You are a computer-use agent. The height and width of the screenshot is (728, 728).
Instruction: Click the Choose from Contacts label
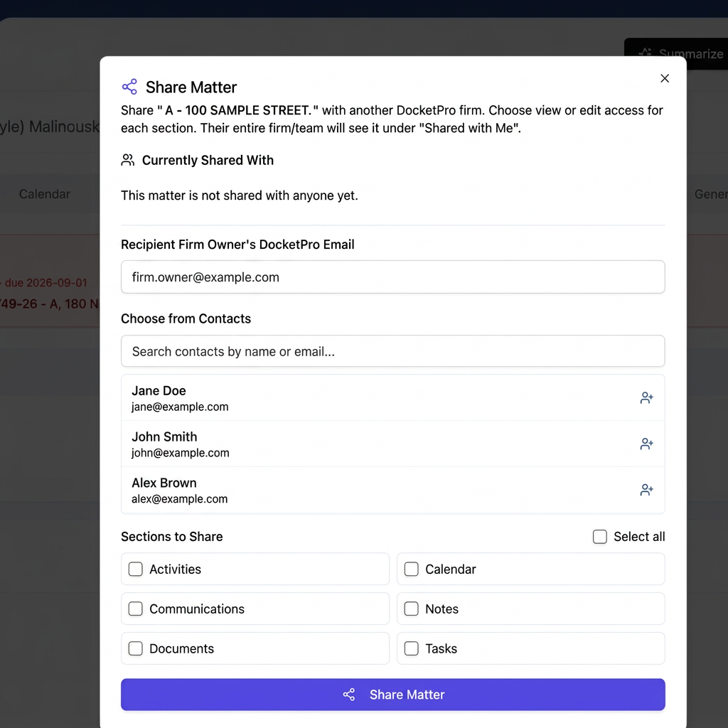[x=186, y=319]
